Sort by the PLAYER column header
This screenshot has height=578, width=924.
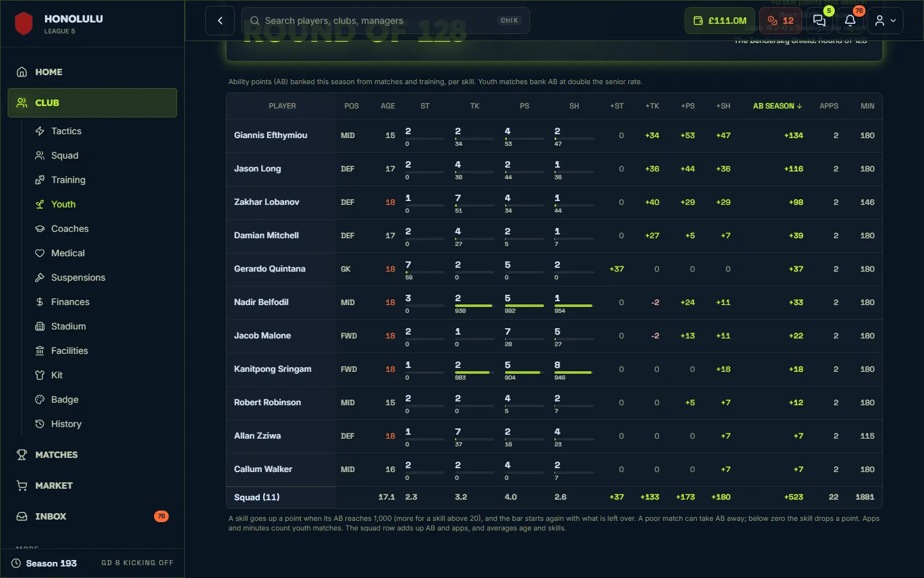[282, 106]
